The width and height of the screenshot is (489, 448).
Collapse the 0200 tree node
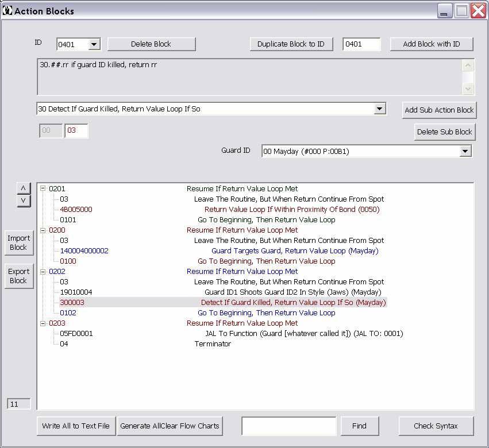[x=43, y=230]
